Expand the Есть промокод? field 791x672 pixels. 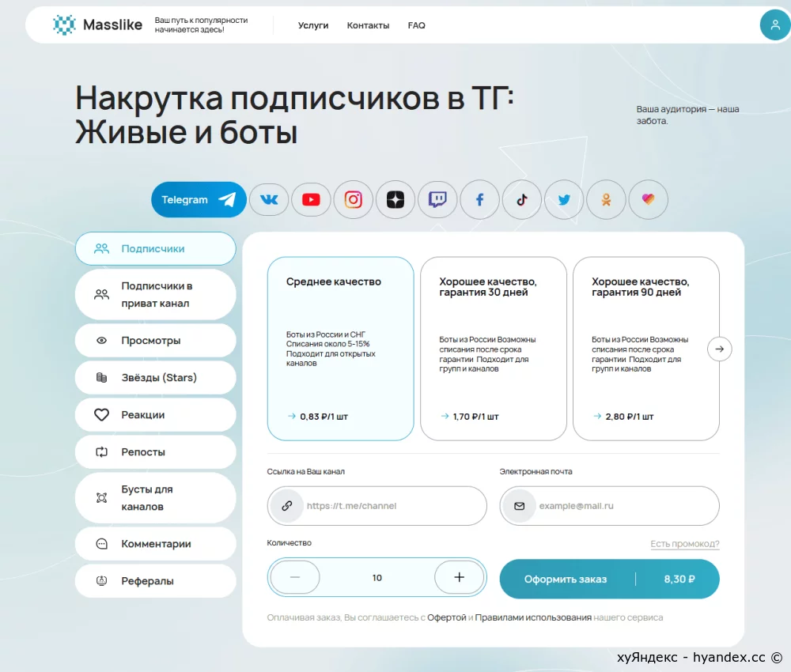pos(684,543)
